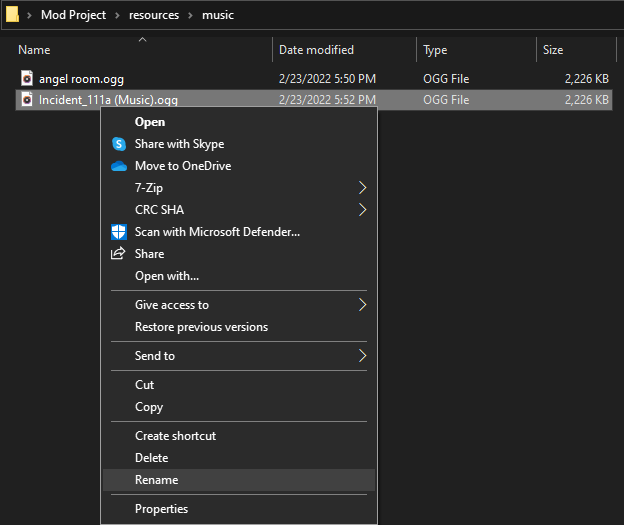Go to Mod Project in breadcrumb
624x525 pixels.
pos(75,15)
